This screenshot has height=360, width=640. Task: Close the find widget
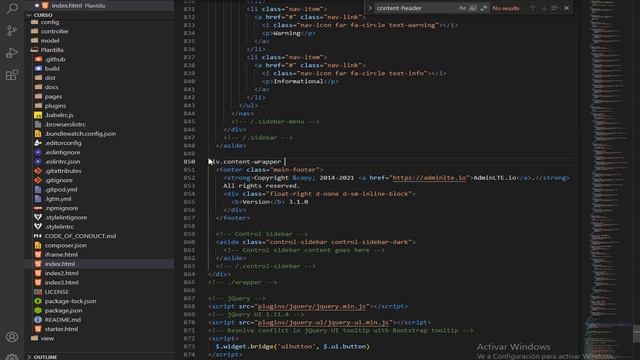566,8
